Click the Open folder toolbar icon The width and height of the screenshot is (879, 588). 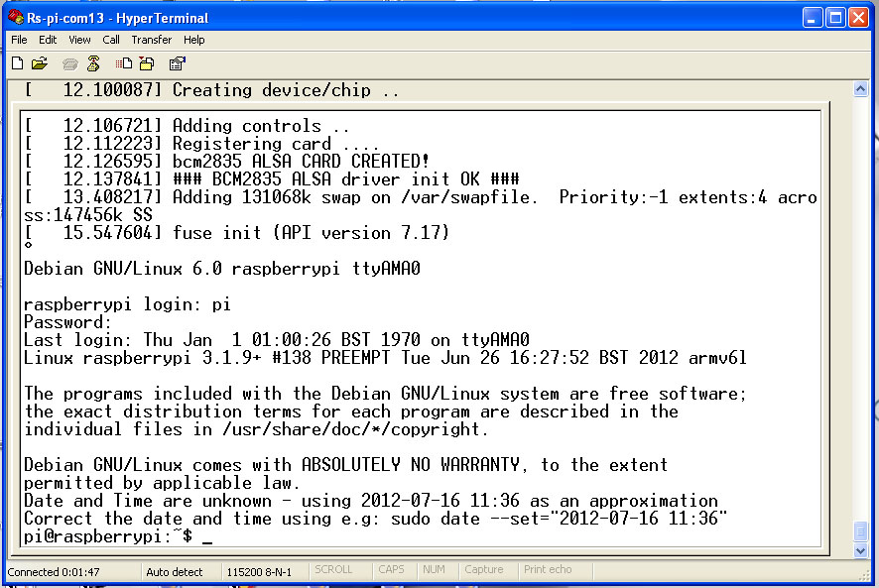coord(40,63)
